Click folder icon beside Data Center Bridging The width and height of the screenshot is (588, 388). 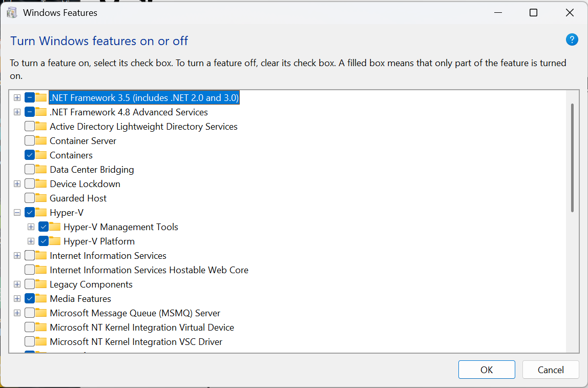[x=41, y=169]
